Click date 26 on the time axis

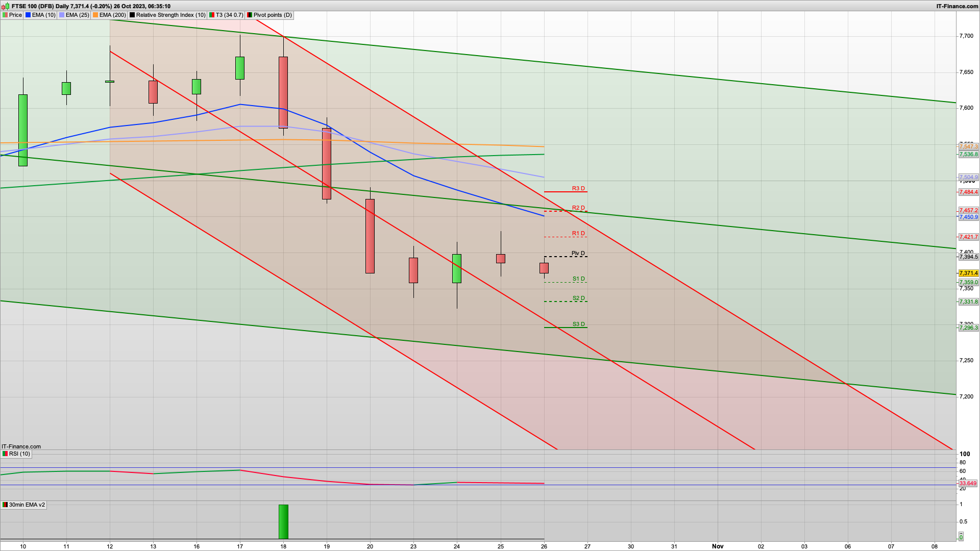pos(544,546)
